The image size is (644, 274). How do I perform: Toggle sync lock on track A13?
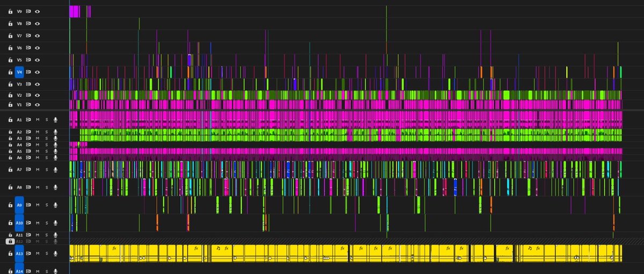(x=28, y=254)
